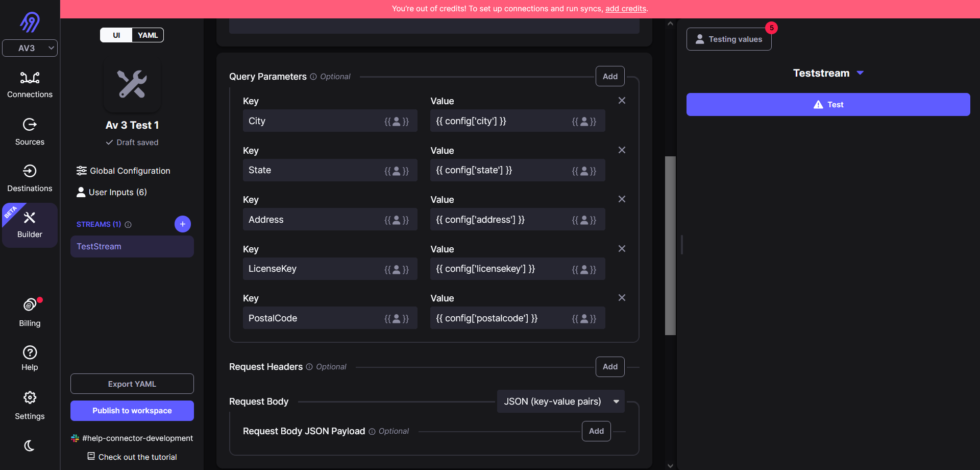Click the Airbyte logo
Image resolution: width=980 pixels, height=470 pixels.
(x=30, y=22)
